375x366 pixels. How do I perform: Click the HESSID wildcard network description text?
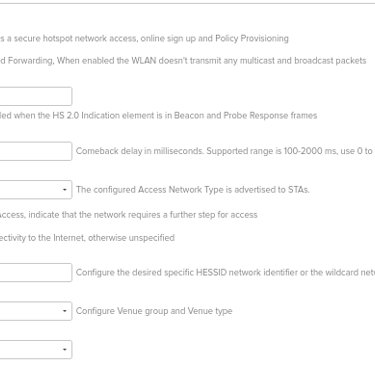(x=225, y=272)
